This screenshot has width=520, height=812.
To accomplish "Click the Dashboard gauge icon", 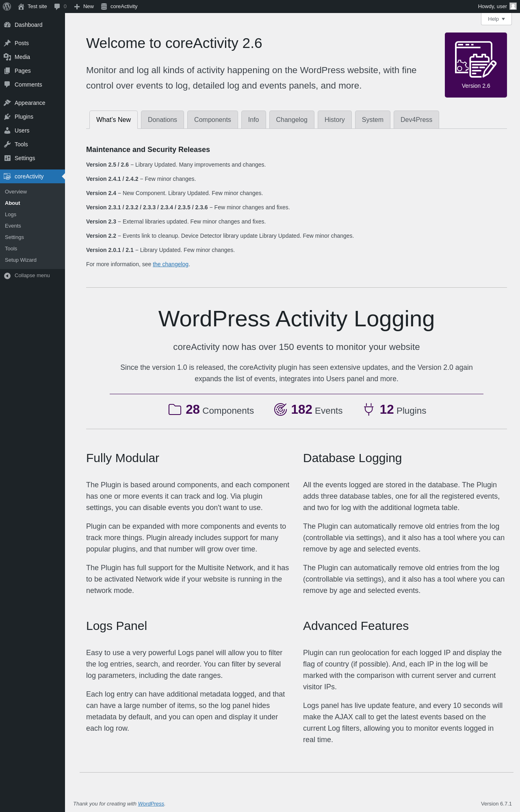I will click(7, 25).
